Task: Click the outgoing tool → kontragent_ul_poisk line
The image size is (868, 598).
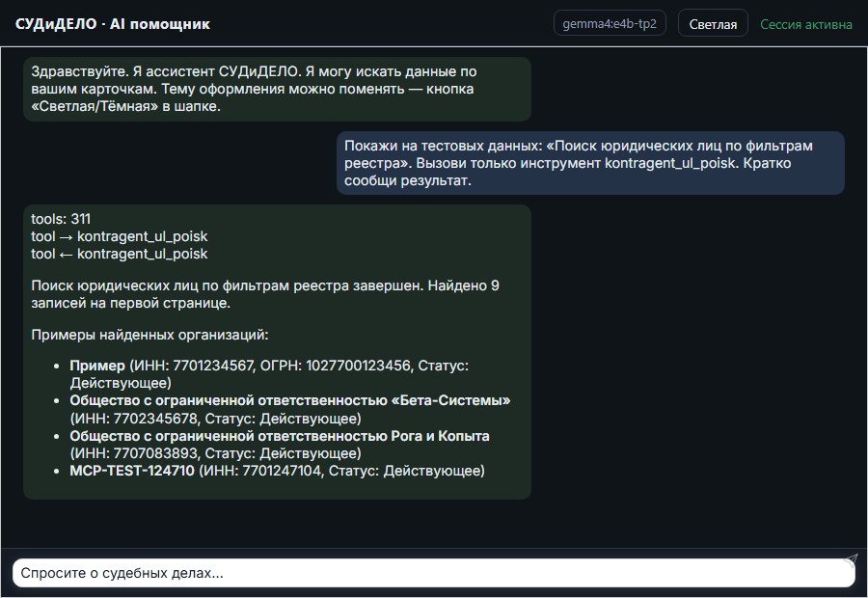Action: pos(119,236)
